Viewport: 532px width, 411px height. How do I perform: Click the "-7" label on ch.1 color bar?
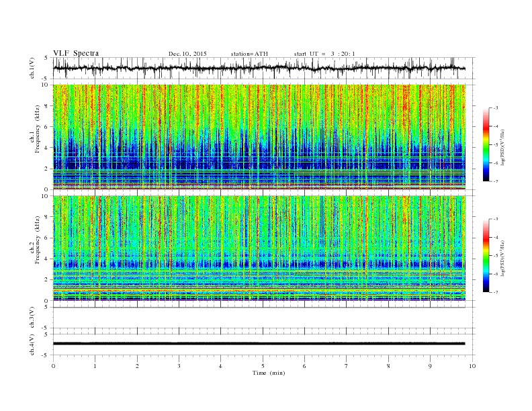click(x=496, y=181)
